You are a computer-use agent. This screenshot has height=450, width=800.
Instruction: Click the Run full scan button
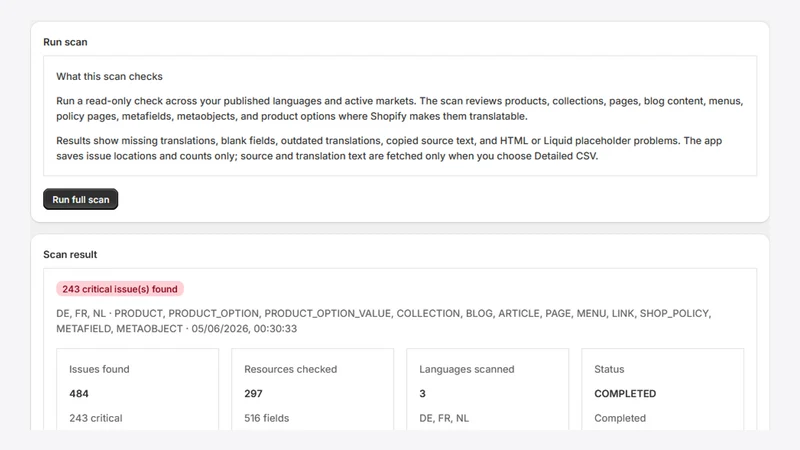tap(81, 199)
